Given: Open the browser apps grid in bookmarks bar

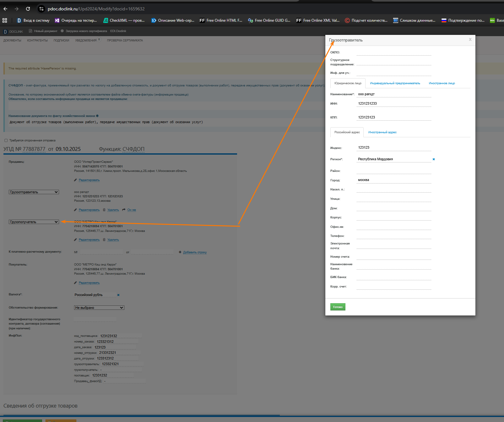Looking at the screenshot, I should pyautogui.click(x=5, y=20).
